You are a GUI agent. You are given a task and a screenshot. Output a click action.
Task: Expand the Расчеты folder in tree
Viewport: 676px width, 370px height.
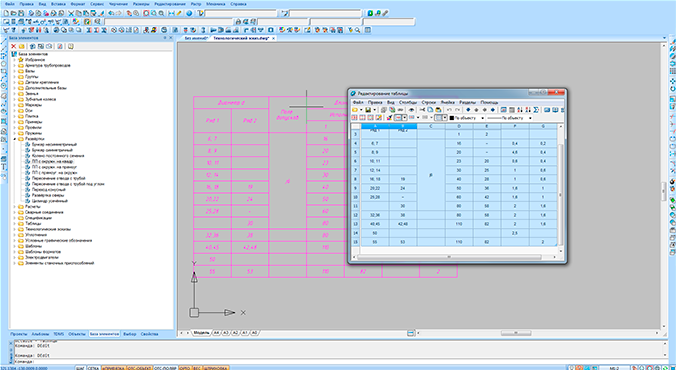click(14, 207)
